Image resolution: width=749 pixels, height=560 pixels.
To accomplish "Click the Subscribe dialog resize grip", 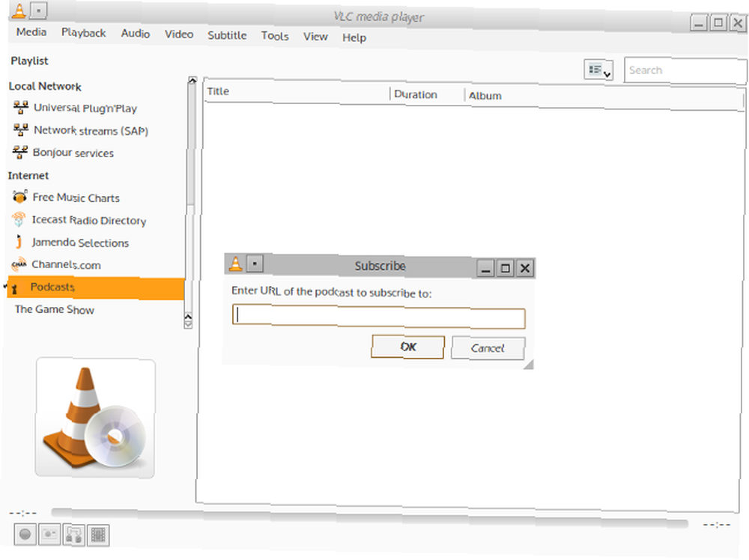I will pyautogui.click(x=528, y=365).
